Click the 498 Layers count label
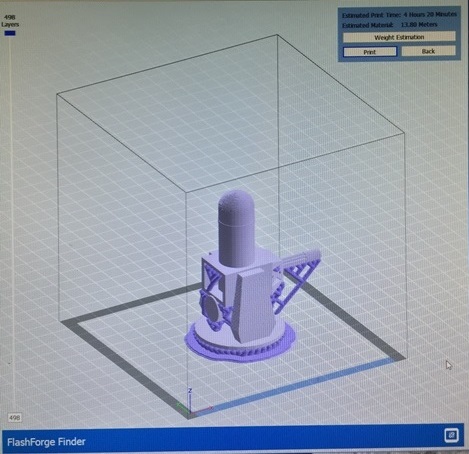This screenshot has height=454, width=469. click(x=10, y=21)
